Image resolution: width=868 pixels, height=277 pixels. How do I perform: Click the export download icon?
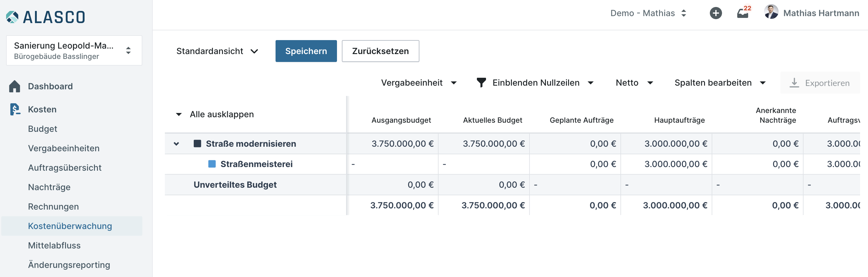tap(794, 83)
